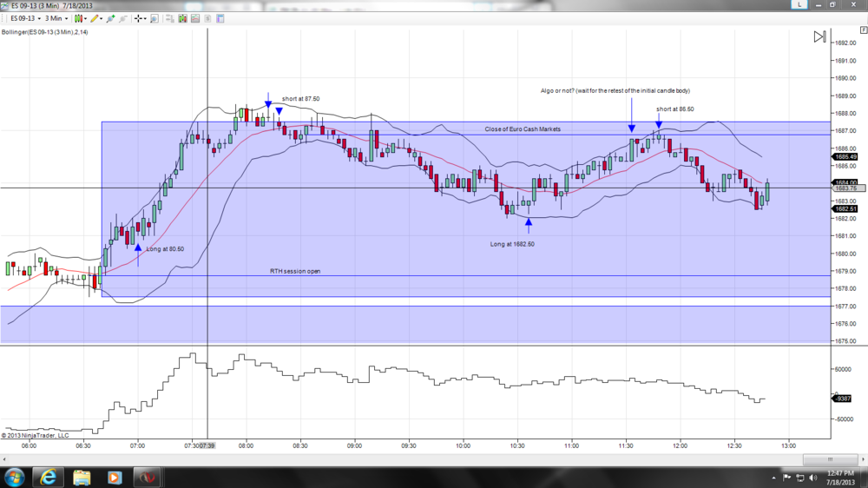Click the scrollbar right arrow
868x488 pixels.
pos(863,459)
